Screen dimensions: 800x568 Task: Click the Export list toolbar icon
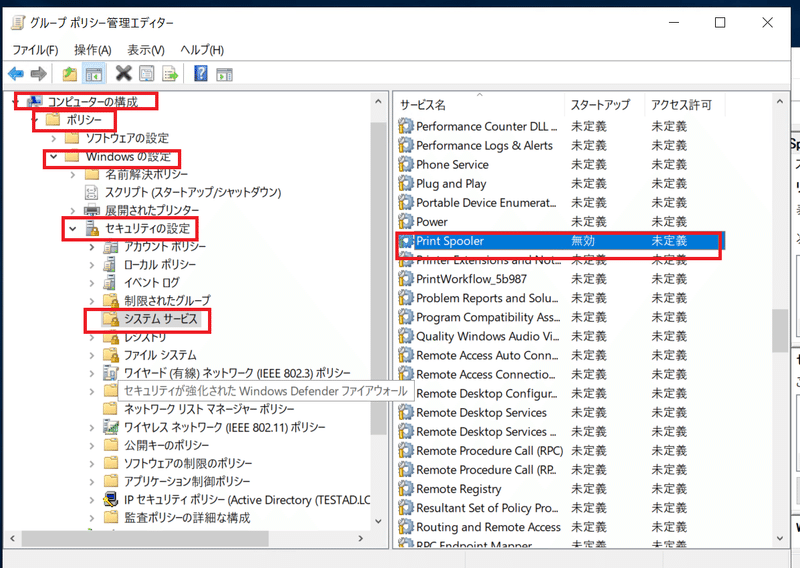170,74
